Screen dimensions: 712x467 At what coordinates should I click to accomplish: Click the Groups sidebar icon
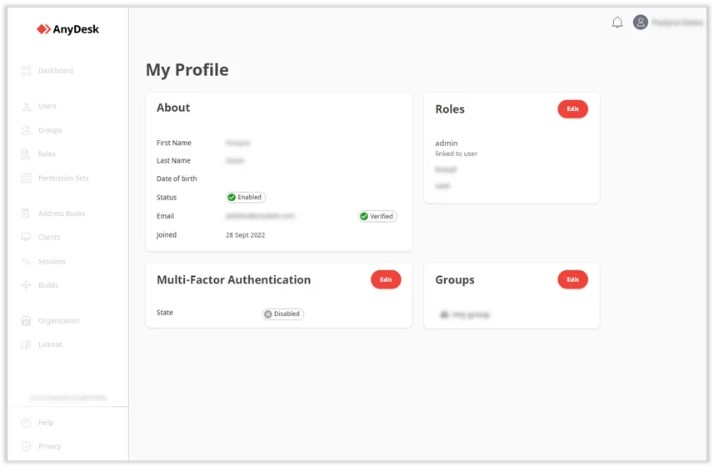(26, 130)
